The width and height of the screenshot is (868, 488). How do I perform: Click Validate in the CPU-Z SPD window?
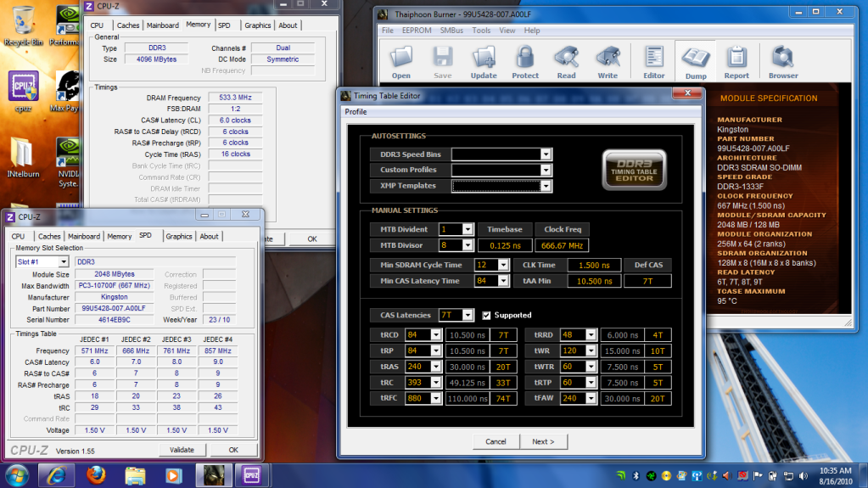[x=182, y=451]
